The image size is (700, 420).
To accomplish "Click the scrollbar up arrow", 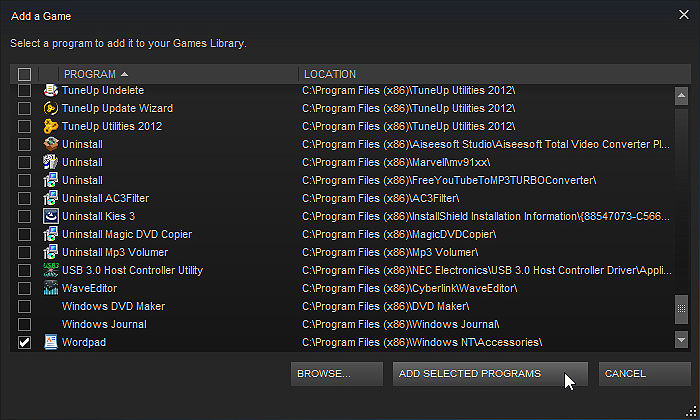I will point(681,96).
